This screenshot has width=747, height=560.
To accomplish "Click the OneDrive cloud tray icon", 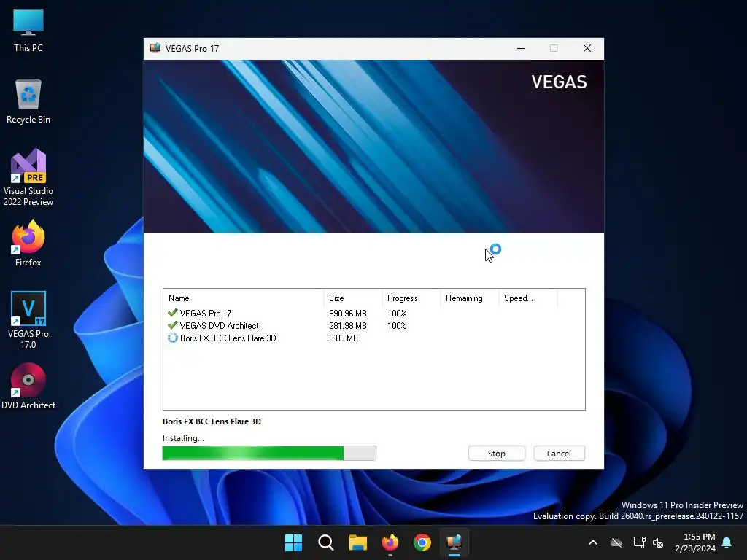I will 616,542.
